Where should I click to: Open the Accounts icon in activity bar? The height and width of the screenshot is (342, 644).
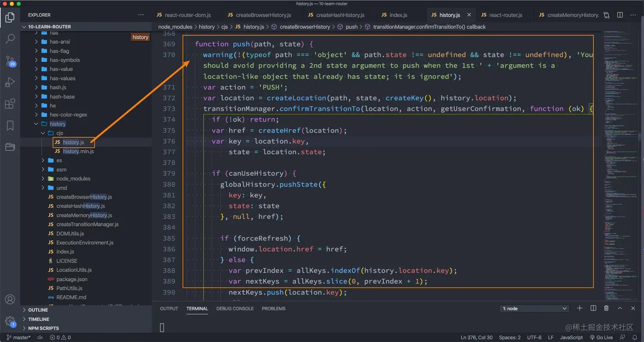pos(10,299)
